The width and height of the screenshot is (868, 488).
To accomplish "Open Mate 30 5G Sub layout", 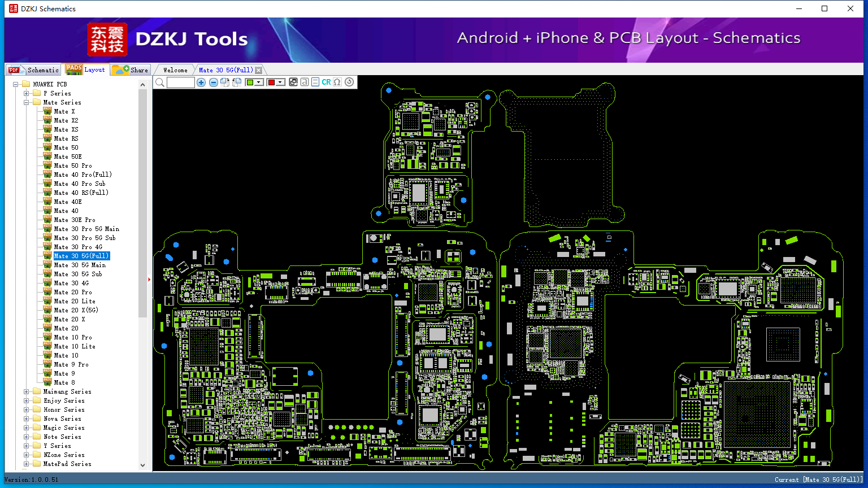I will pyautogui.click(x=78, y=274).
